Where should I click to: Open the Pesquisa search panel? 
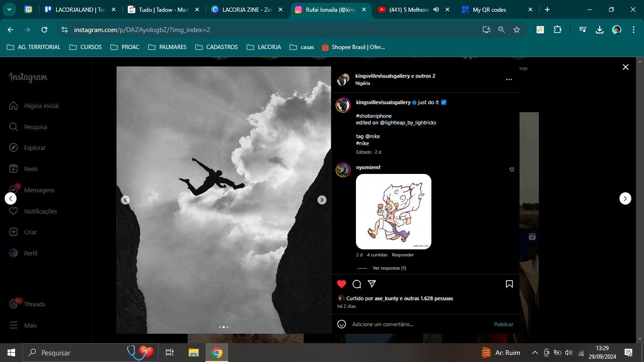tap(28, 127)
